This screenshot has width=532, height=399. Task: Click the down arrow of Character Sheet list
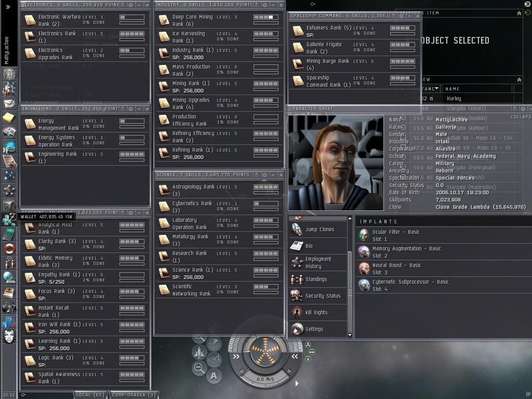click(350, 335)
